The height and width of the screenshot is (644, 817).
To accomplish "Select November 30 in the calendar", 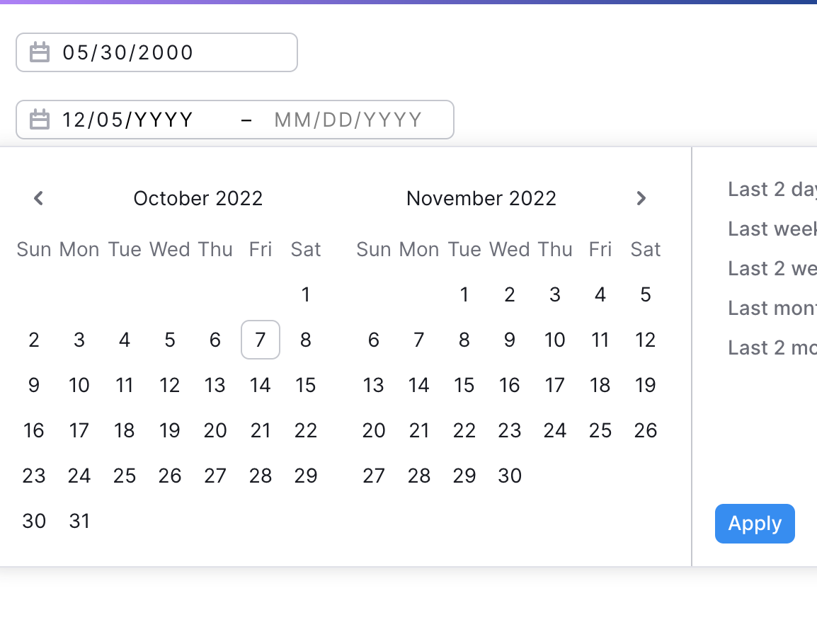I will click(509, 476).
